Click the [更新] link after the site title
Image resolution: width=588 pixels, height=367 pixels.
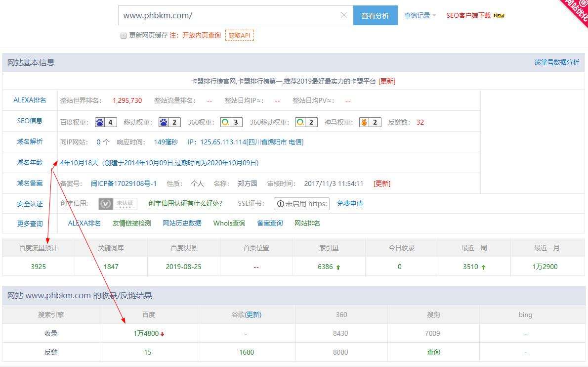387,81
